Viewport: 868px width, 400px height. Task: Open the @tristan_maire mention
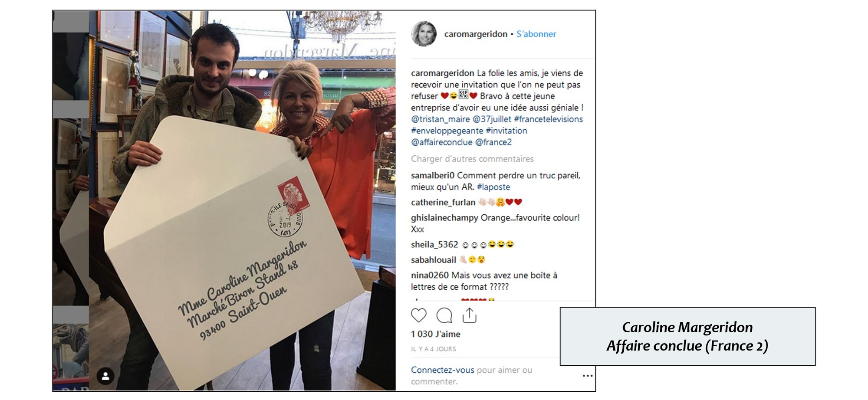tap(440, 119)
